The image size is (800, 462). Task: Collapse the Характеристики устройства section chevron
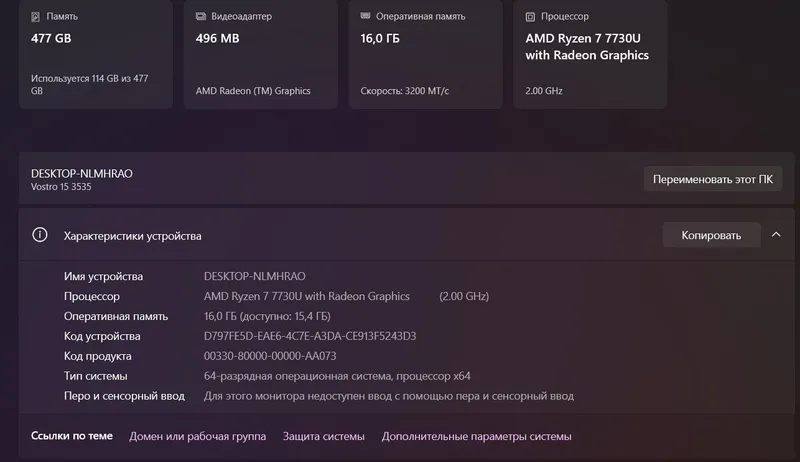[x=776, y=235]
